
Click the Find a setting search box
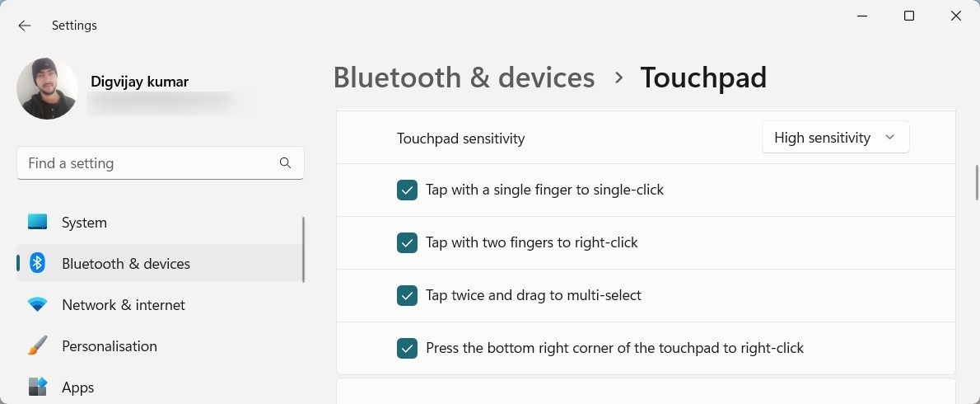tap(148, 163)
